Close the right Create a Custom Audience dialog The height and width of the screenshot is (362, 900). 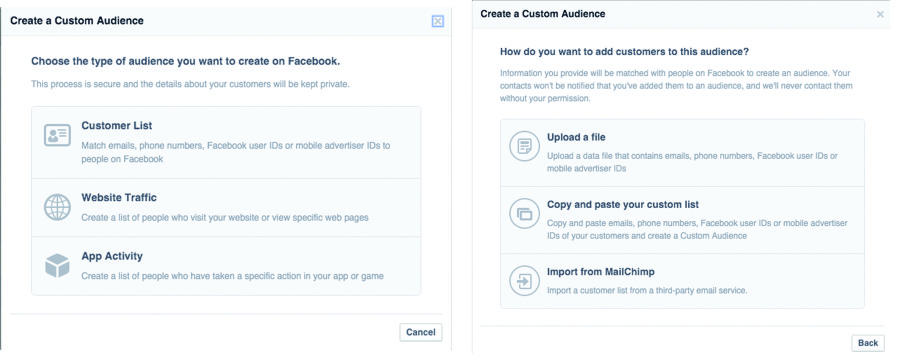click(x=880, y=14)
